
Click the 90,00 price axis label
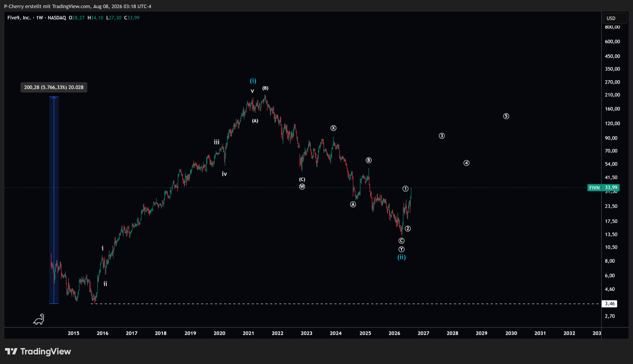pos(611,138)
